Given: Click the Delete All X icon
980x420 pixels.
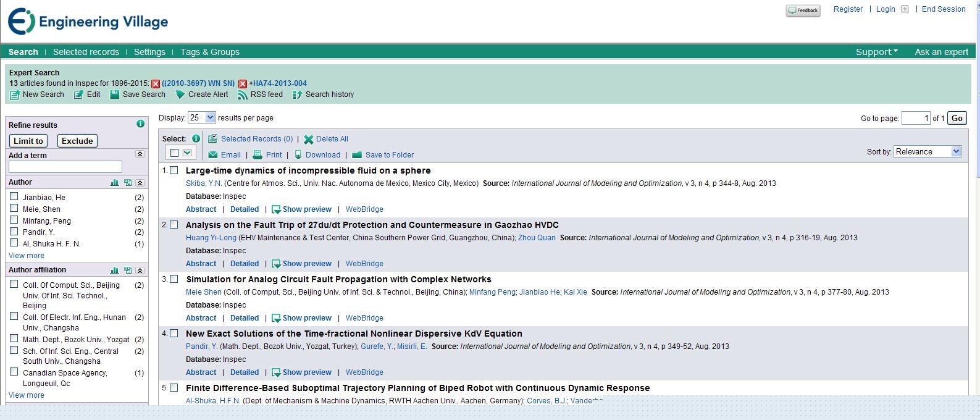Looking at the screenshot, I should (308, 140).
